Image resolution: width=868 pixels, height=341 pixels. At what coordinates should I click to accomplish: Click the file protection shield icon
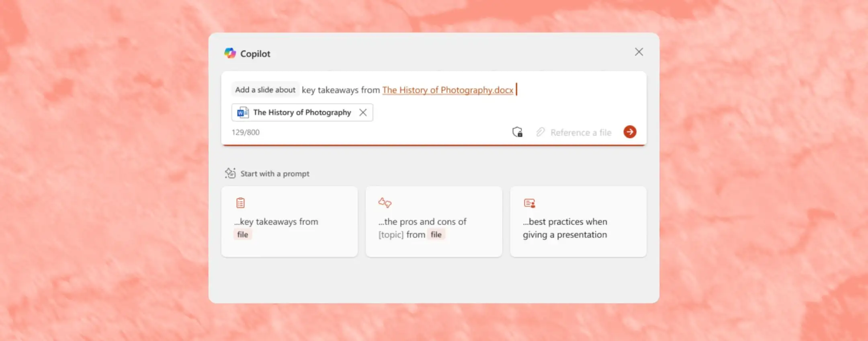pyautogui.click(x=518, y=132)
